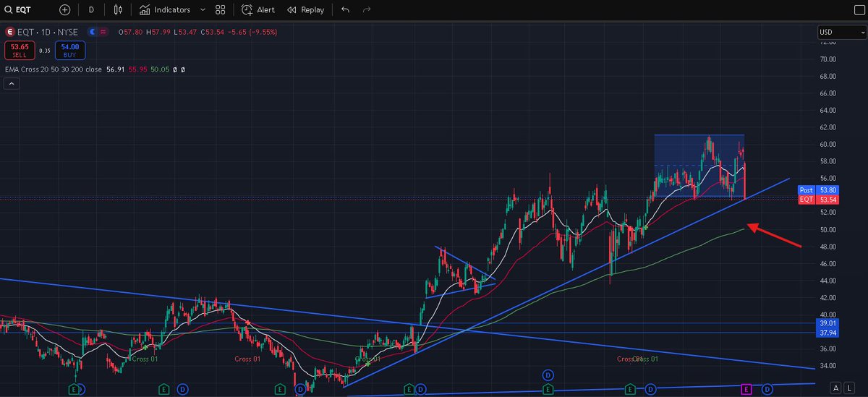This screenshot has width=868, height=397.
Task: Click the 34.00 label on the price scale
Action: click(x=827, y=366)
